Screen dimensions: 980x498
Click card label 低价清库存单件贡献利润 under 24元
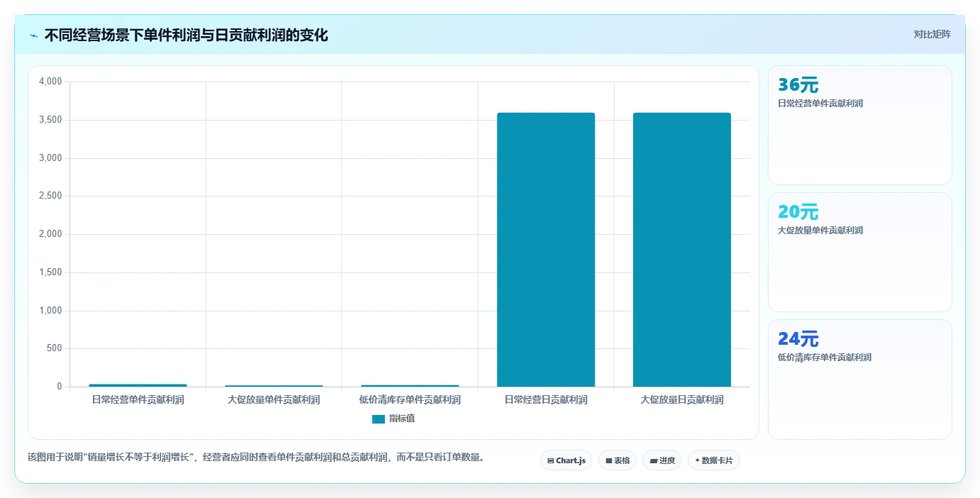point(825,358)
